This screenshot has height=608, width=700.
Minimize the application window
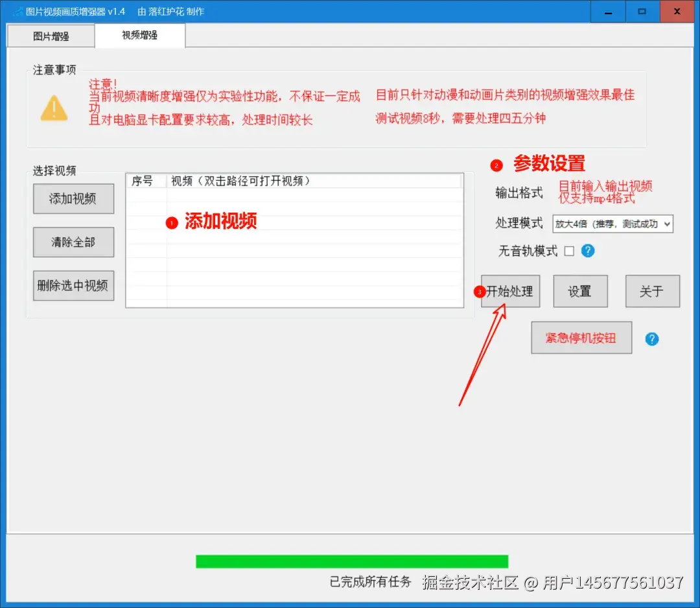(x=607, y=11)
